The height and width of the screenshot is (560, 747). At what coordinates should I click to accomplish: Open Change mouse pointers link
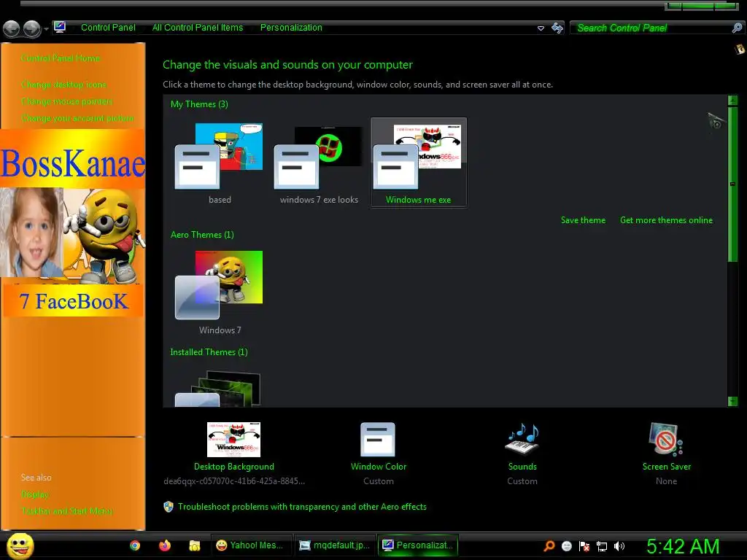66,101
